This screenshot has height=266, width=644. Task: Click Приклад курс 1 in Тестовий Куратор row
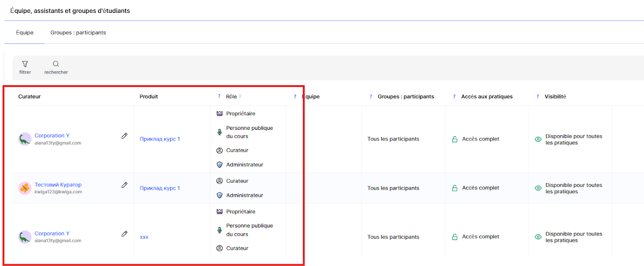(x=160, y=188)
